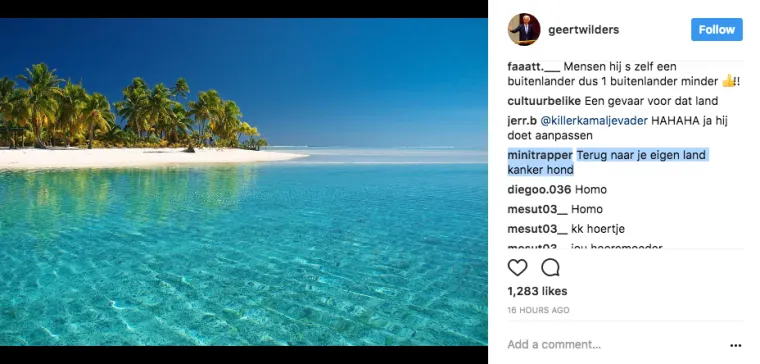Open mesut03__ profile from kk hoertje comment
The height and width of the screenshot is (364, 760).
pos(538,229)
